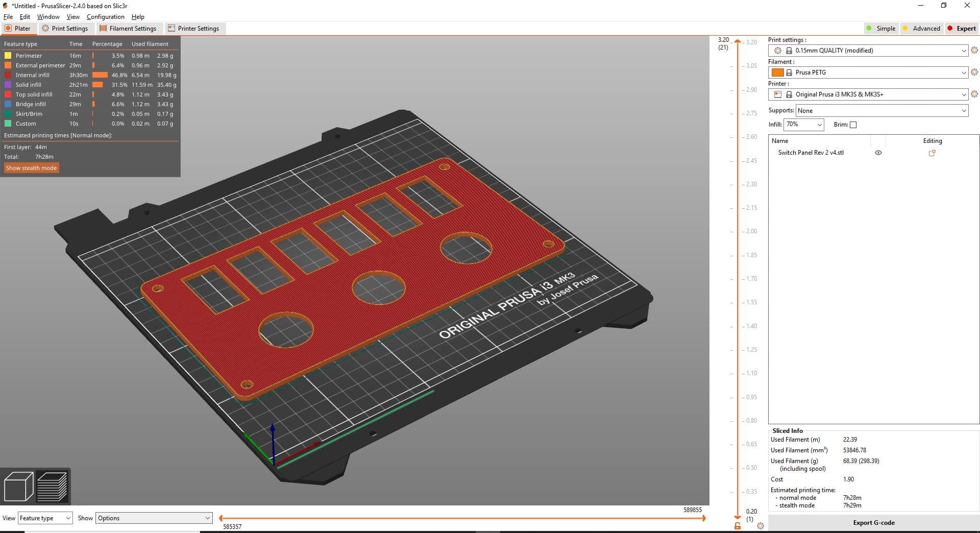Switch to sliced layers preview icon
Viewport: 980px width, 533px height.
[52, 487]
